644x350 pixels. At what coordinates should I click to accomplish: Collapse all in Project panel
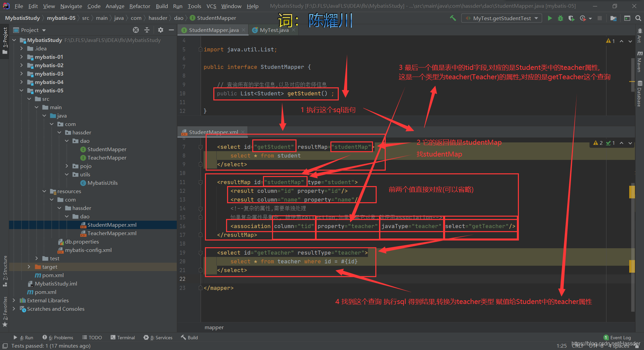pyautogui.click(x=147, y=30)
